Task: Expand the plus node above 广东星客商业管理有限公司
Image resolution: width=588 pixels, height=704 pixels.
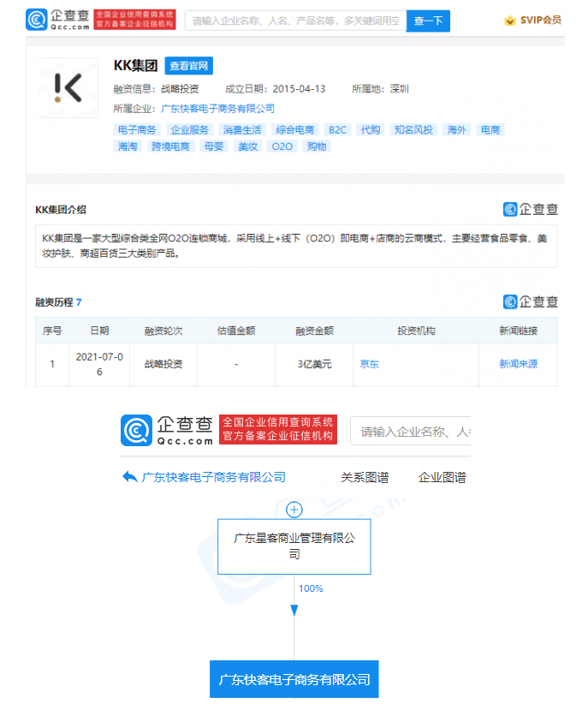Action: [x=294, y=510]
